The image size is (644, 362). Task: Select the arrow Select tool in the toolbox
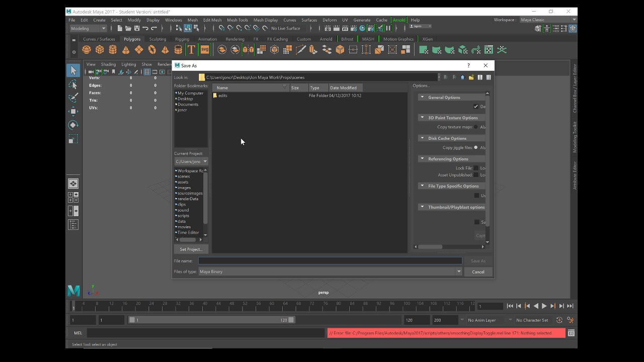(73, 70)
